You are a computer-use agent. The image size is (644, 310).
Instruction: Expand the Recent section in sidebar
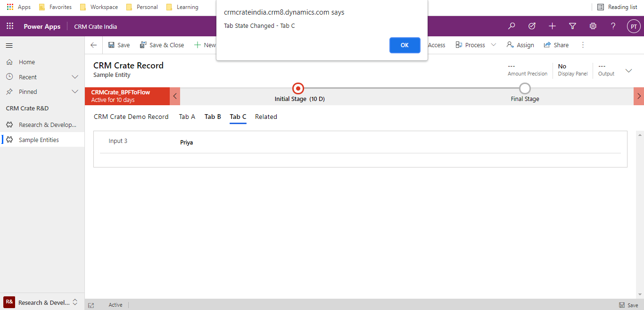(75, 76)
